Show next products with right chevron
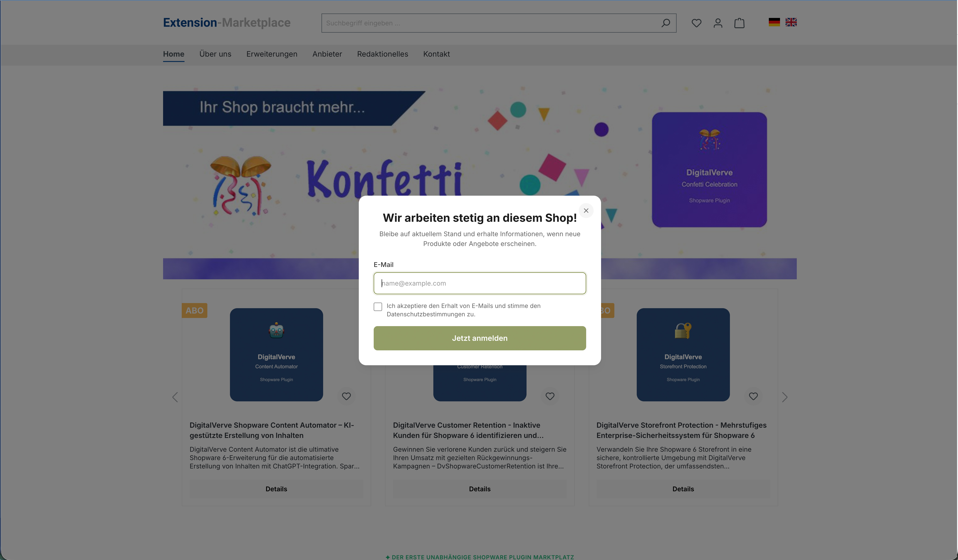 point(785,397)
